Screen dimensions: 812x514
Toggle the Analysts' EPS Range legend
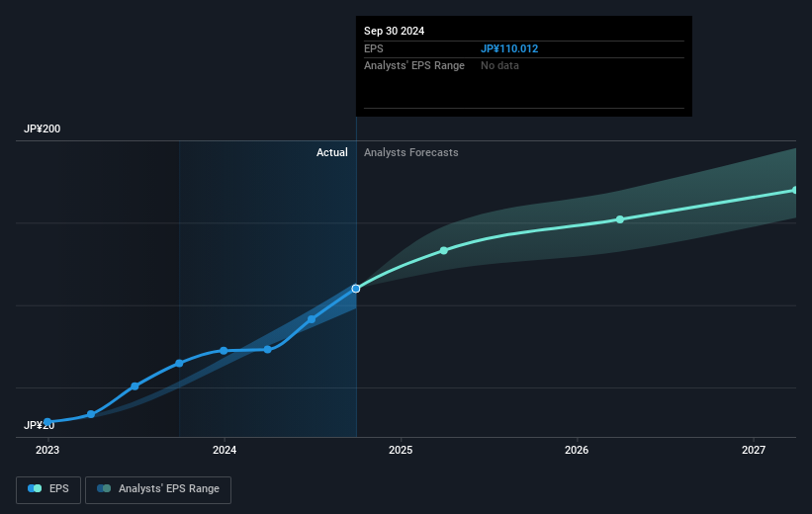(x=158, y=489)
